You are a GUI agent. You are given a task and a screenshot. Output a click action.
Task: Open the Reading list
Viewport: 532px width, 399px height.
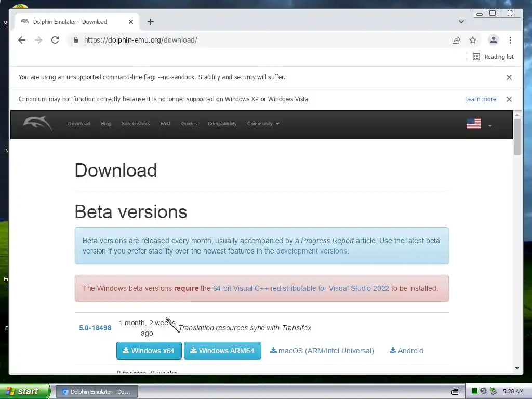pyautogui.click(x=493, y=57)
